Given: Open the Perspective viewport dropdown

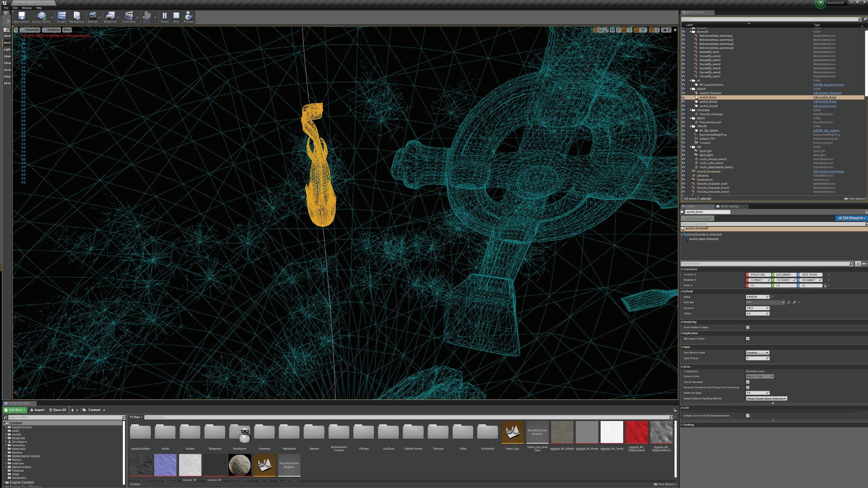Looking at the screenshot, I should tap(30, 30).
